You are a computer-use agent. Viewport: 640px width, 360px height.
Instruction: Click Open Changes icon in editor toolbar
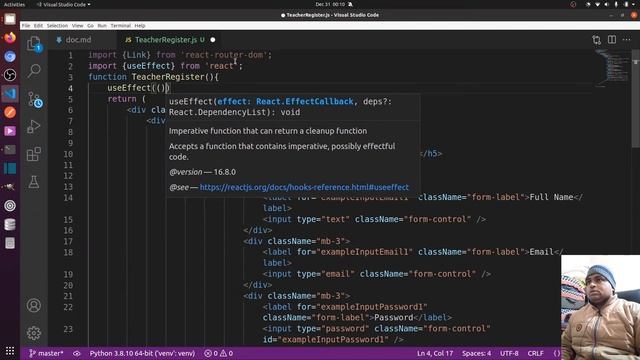tap(596, 40)
